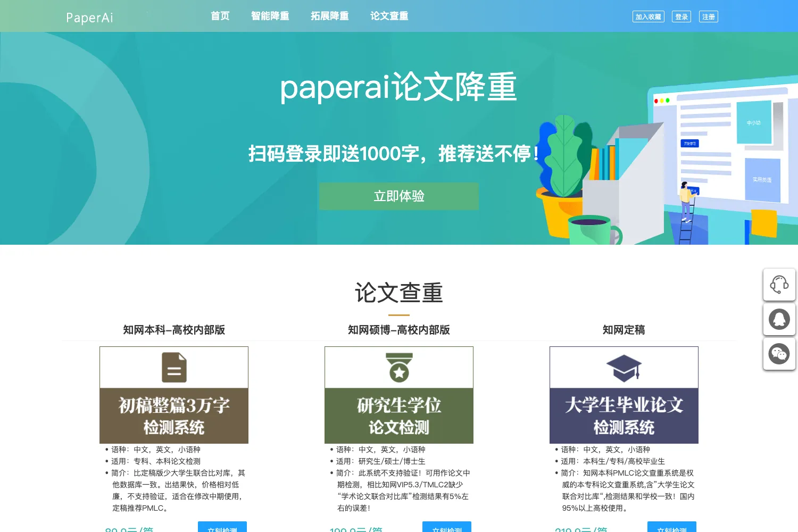Viewport: 798px width, 532px height.
Task: Click 立刻检测 under 知网硕博 card
Action: tap(447, 527)
